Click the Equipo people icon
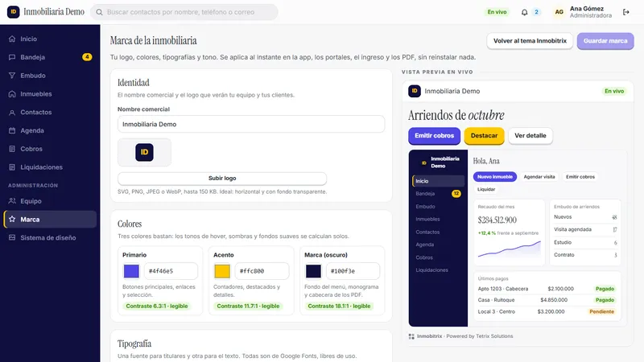This screenshot has width=644, height=362. tap(12, 201)
